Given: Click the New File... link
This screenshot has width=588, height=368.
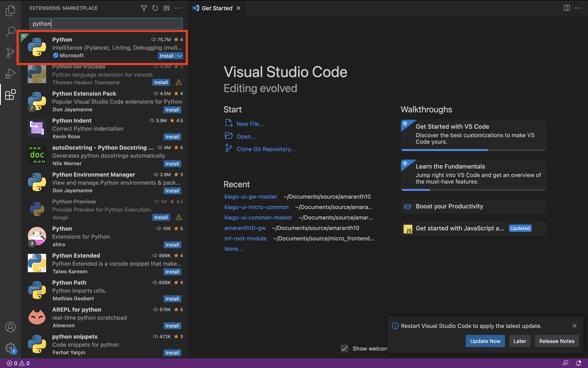Looking at the screenshot, I should pos(250,124).
